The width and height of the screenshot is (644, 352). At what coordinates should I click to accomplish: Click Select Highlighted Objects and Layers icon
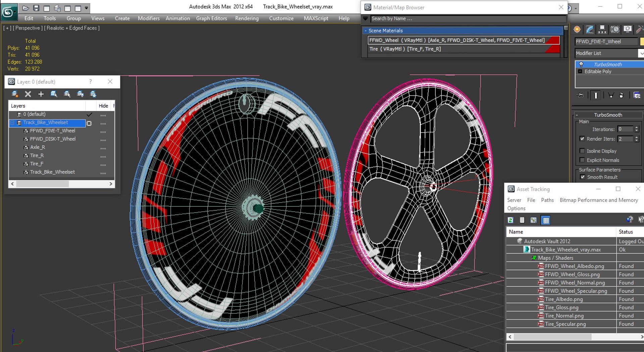click(x=54, y=94)
